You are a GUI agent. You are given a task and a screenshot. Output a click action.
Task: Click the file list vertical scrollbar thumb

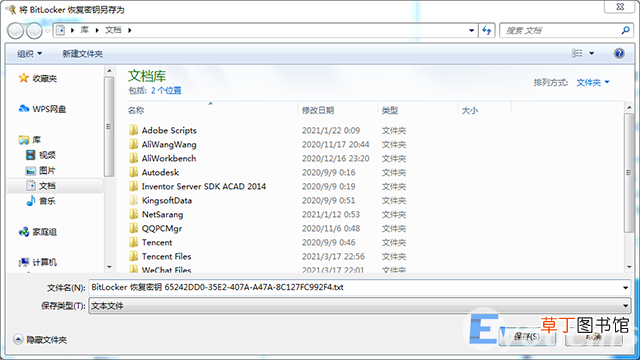click(629, 173)
